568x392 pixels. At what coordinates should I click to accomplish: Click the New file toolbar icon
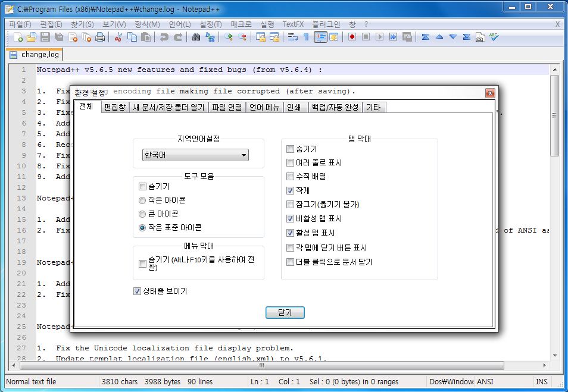pyautogui.click(x=18, y=37)
